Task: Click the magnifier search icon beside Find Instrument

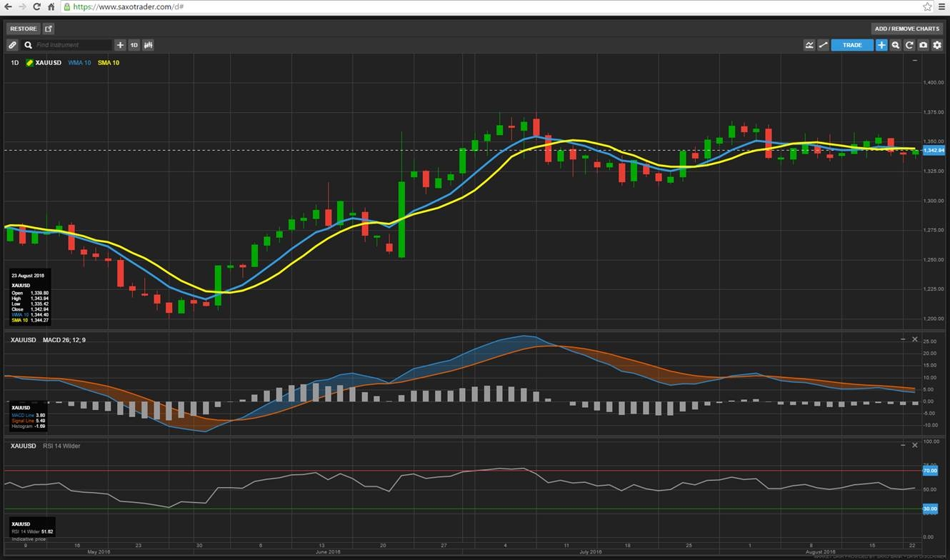Action: pyautogui.click(x=29, y=45)
